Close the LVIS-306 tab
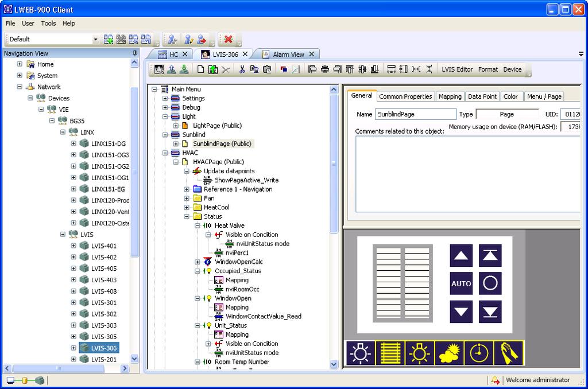The image size is (588, 389). point(245,54)
